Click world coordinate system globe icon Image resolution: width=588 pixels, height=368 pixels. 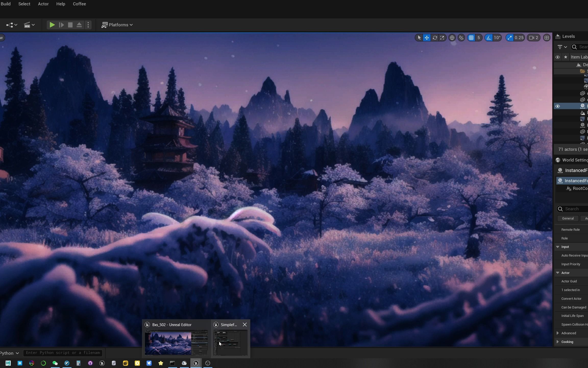point(452,38)
